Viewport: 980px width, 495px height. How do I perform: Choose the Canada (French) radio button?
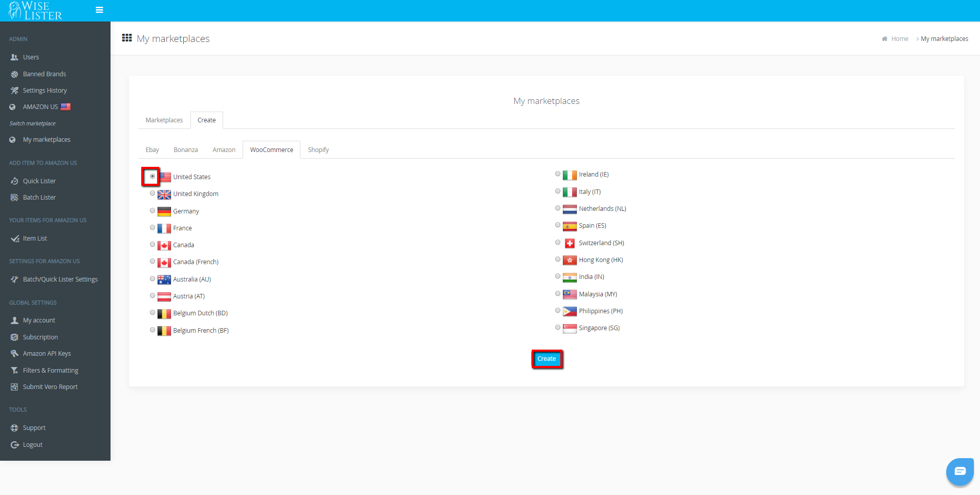[153, 261]
